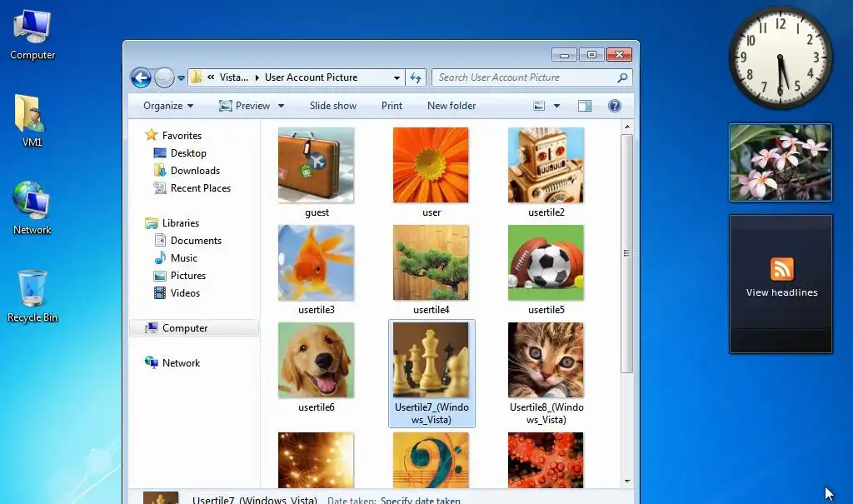This screenshot has width=853, height=504.
Task: Select the usertile6 puppy picture
Action: click(x=316, y=361)
